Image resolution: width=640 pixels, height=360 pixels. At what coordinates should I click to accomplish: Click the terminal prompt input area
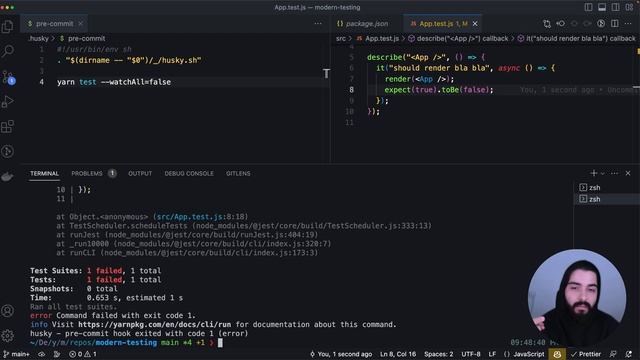(220, 343)
